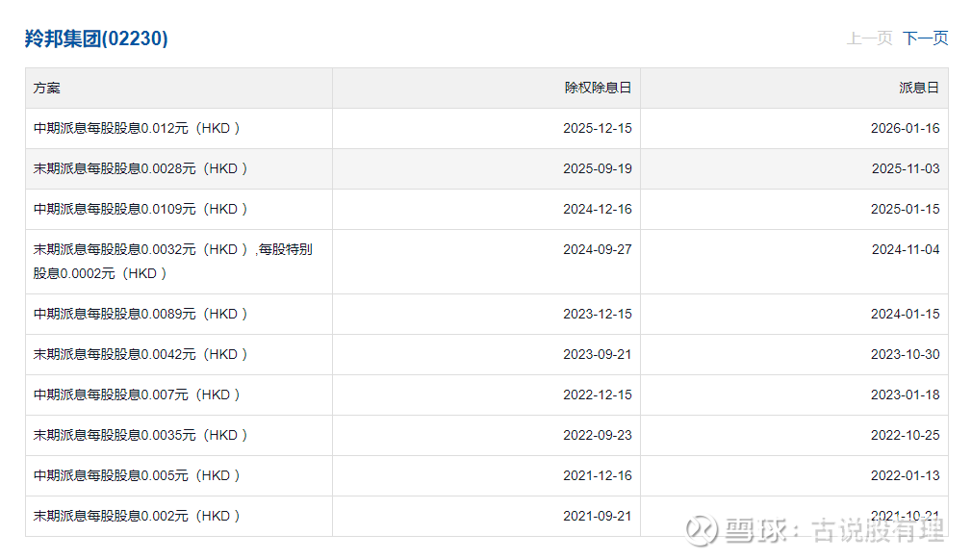972x560 pixels.
Task: Select the 末期派息每股股息0.0028元 row
Action: (x=141, y=168)
